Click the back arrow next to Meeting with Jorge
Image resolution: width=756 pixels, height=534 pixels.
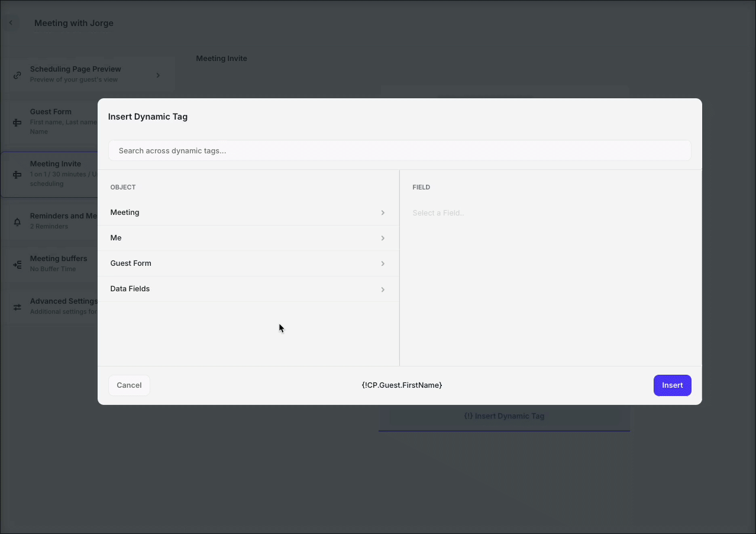point(11,23)
